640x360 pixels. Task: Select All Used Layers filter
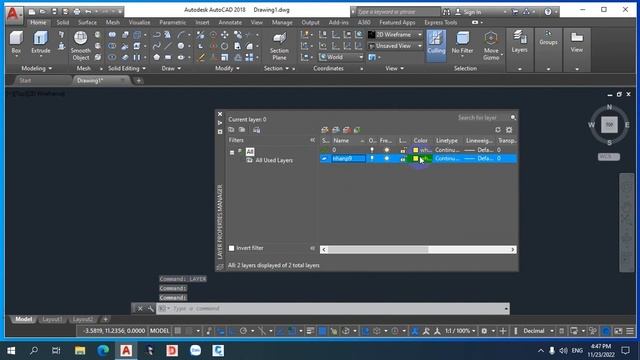point(274,160)
